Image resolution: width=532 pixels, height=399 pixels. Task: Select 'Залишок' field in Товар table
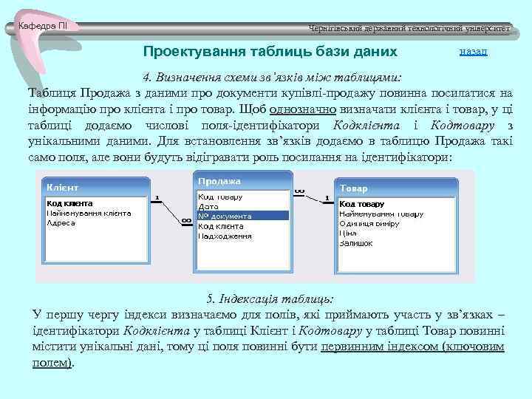pyautogui.click(x=356, y=243)
